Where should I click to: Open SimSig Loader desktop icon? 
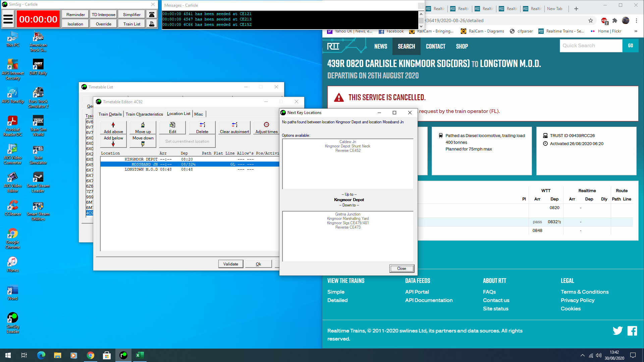[13, 323]
